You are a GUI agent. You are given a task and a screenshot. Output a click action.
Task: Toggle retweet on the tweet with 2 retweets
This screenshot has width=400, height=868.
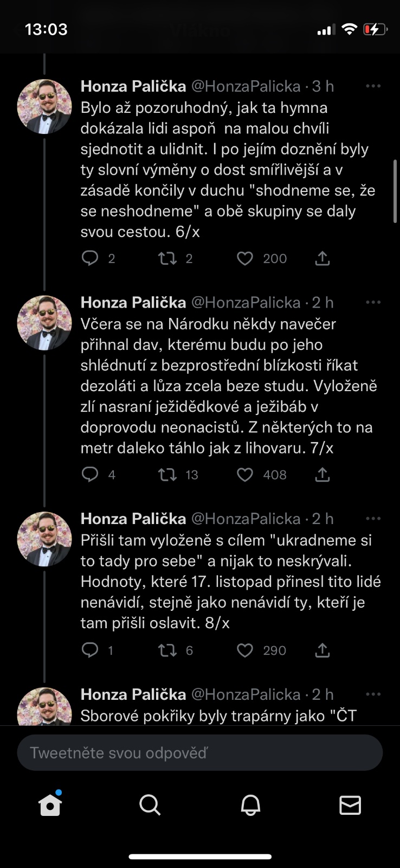tap(167, 259)
